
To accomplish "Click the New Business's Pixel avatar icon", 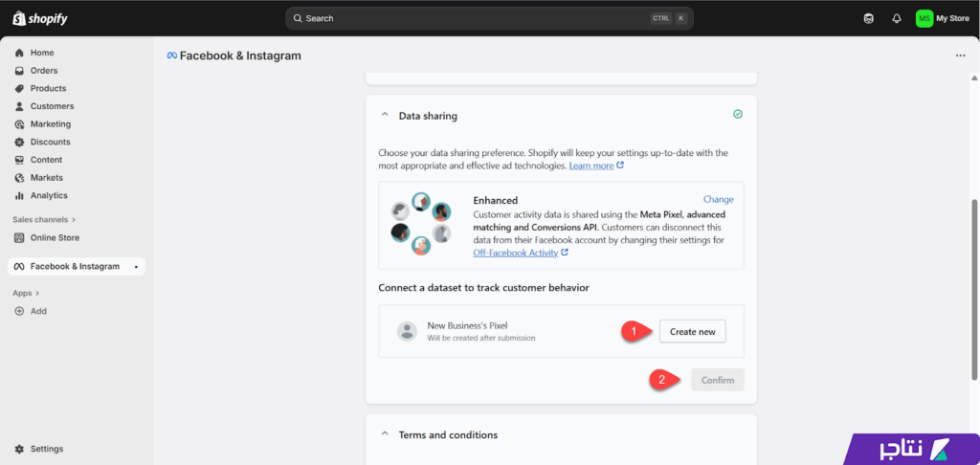I will (x=408, y=331).
